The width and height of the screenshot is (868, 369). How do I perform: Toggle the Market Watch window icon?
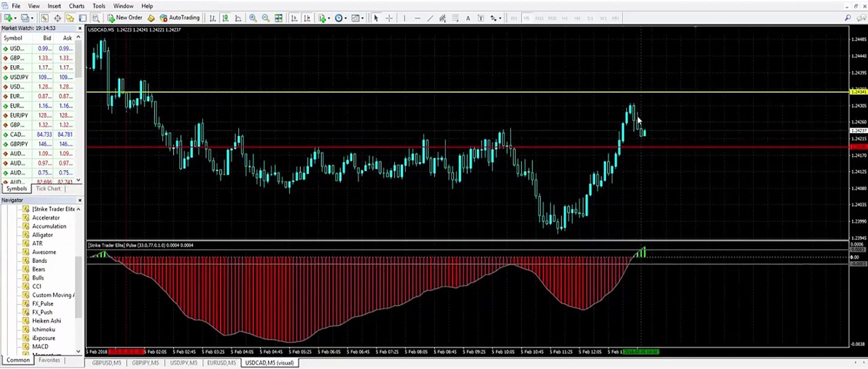(45, 18)
